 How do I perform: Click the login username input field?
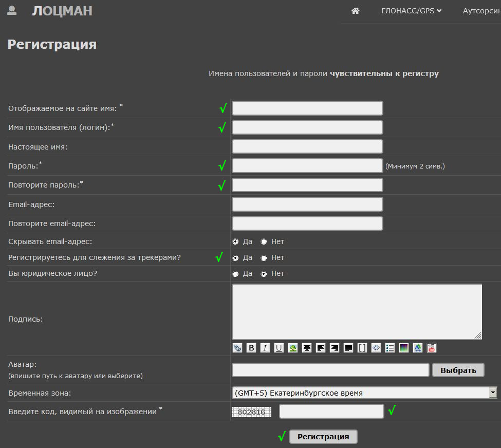pyautogui.click(x=307, y=127)
